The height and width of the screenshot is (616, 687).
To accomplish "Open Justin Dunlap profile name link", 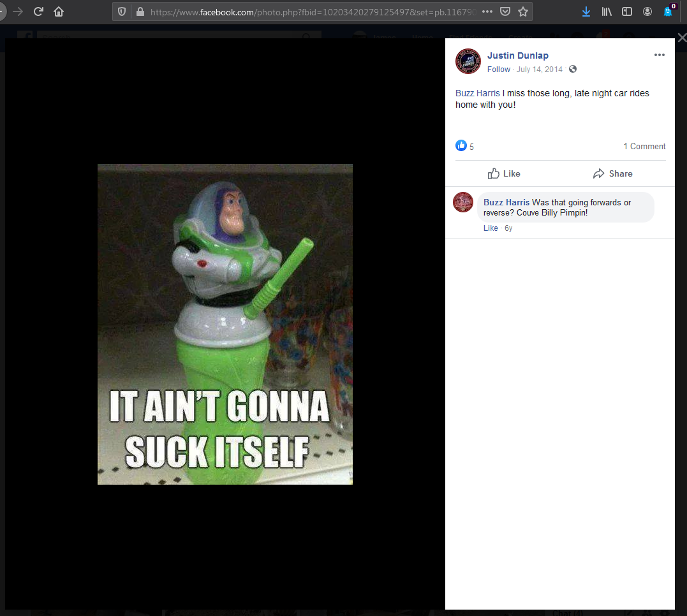I will 517,55.
